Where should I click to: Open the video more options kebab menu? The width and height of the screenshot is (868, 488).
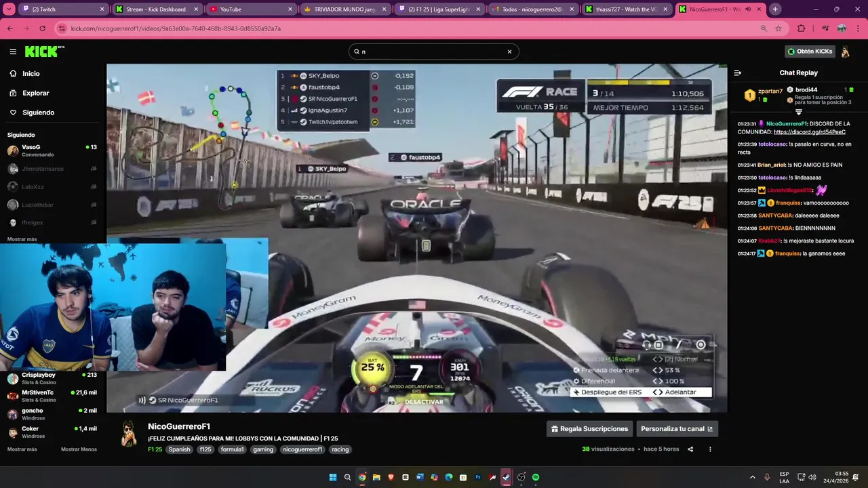pyautogui.click(x=710, y=449)
